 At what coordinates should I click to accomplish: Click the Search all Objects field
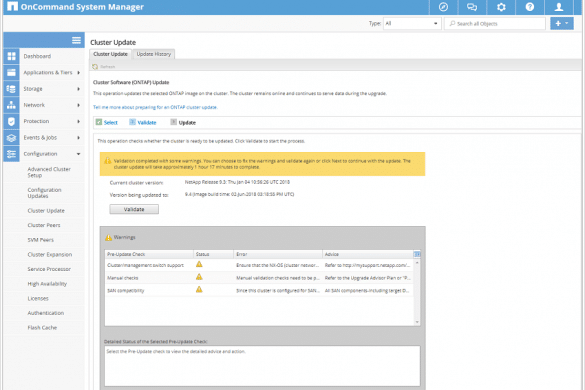495,24
